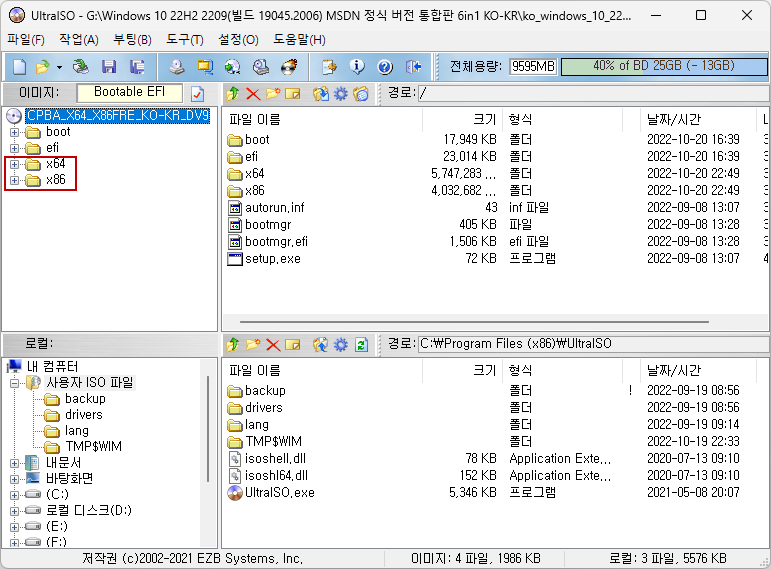Expand the efi folder tree node
Image resolution: width=771 pixels, height=569 pixels.
tap(14, 148)
